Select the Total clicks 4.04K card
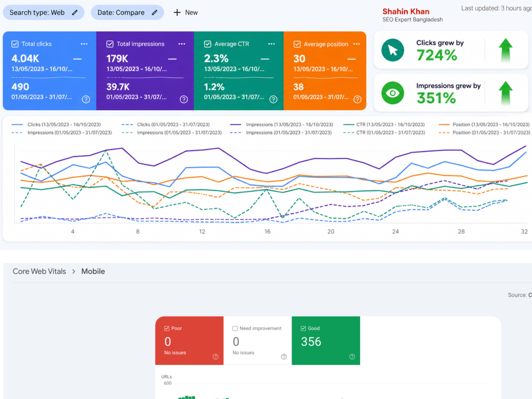This screenshot has width=532, height=399. click(49, 71)
